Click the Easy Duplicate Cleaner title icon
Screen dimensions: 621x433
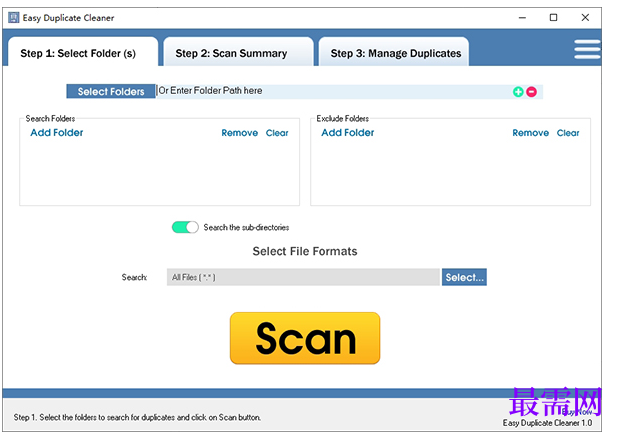(x=13, y=17)
